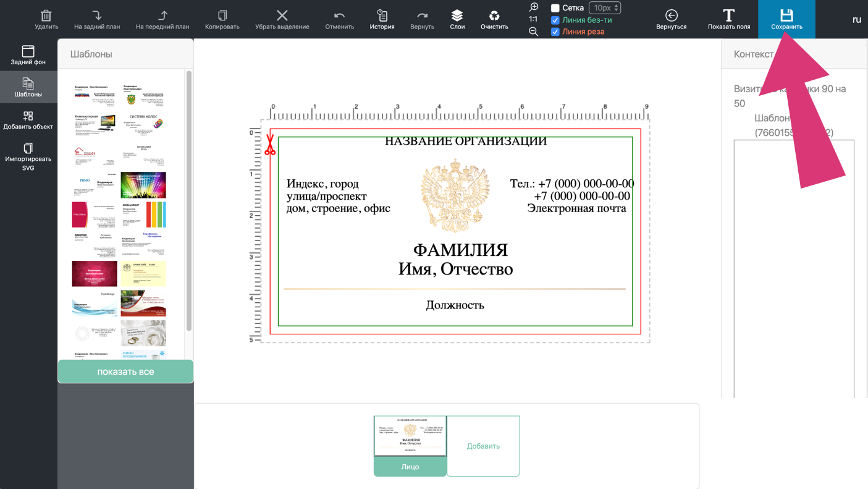Redo with the Вернуть arrow

click(422, 15)
